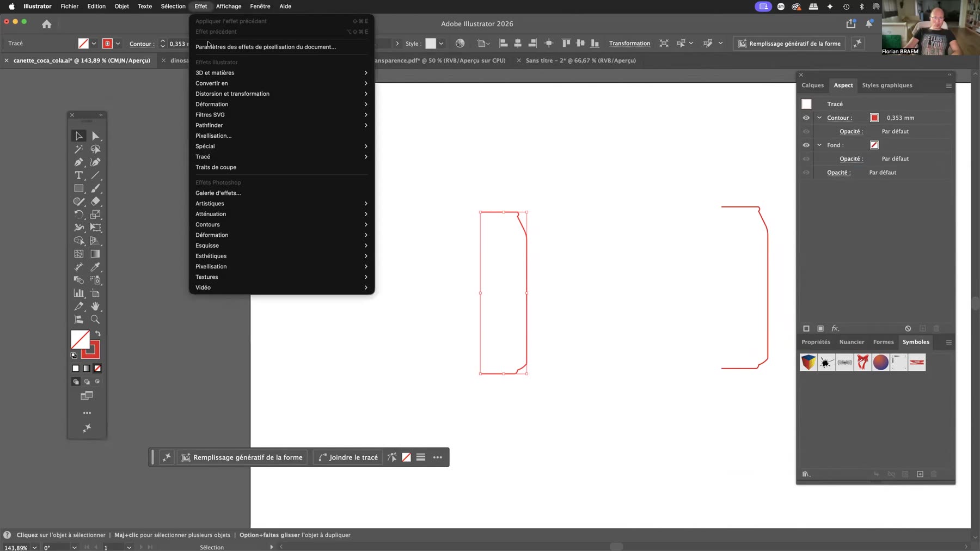
Task: Open the Aspect panel options menu
Action: click(948, 85)
